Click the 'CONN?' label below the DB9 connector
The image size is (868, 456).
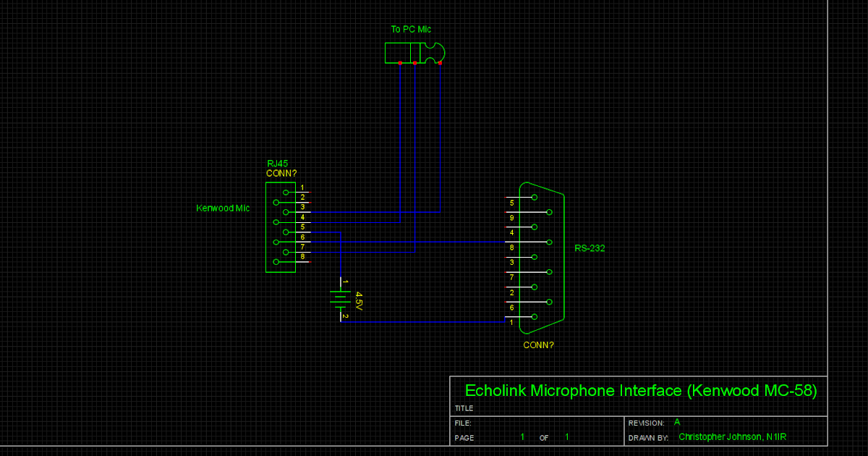[539, 345]
